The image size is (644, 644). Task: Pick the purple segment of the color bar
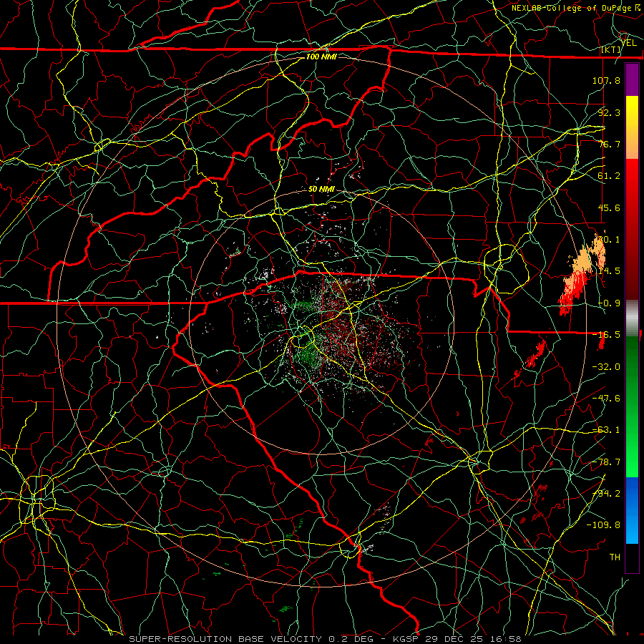click(x=632, y=80)
